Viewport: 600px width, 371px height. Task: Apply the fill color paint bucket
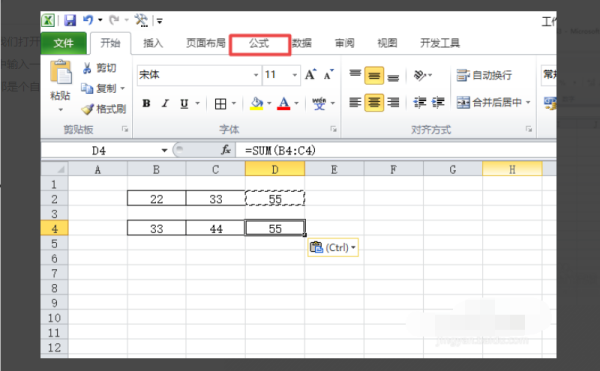[256, 103]
